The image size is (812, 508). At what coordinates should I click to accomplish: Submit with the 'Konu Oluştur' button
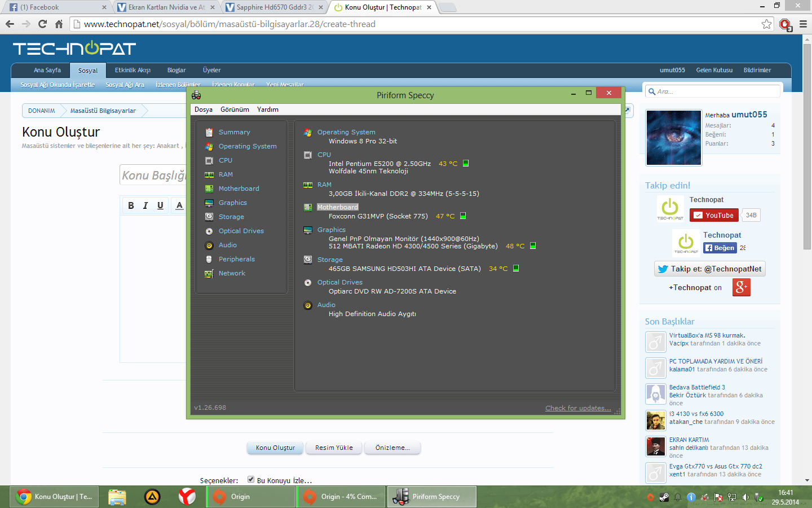(x=275, y=448)
